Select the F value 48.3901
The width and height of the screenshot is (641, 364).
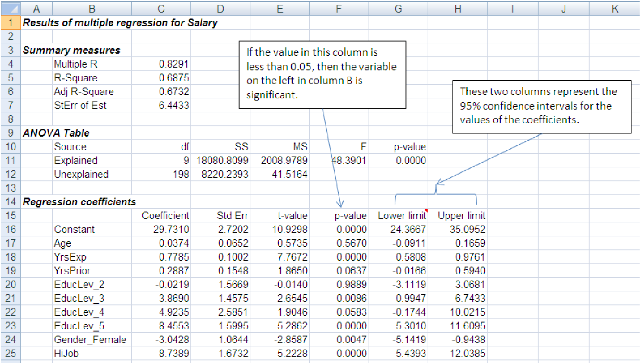click(x=339, y=160)
